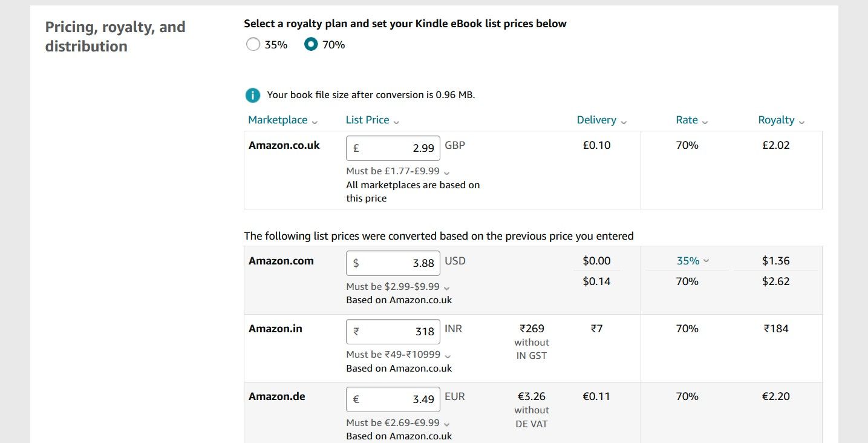Click the Amazon.co.uk marketplace label

click(x=284, y=145)
